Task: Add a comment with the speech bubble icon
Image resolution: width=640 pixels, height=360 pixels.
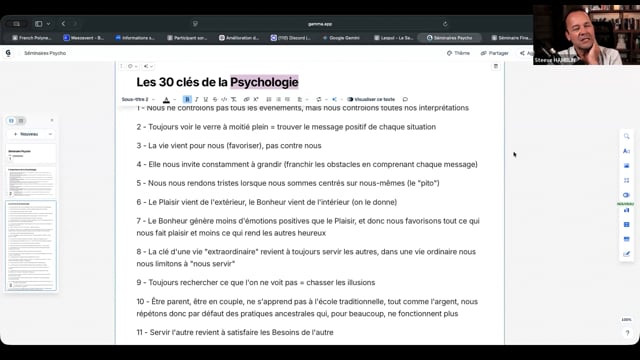Action: pos(405,99)
